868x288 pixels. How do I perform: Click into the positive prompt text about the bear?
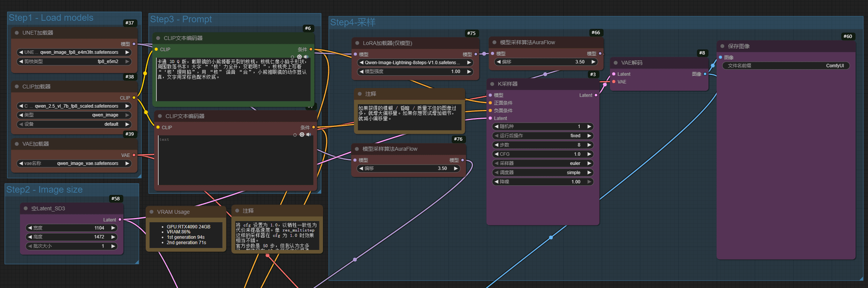point(233,79)
